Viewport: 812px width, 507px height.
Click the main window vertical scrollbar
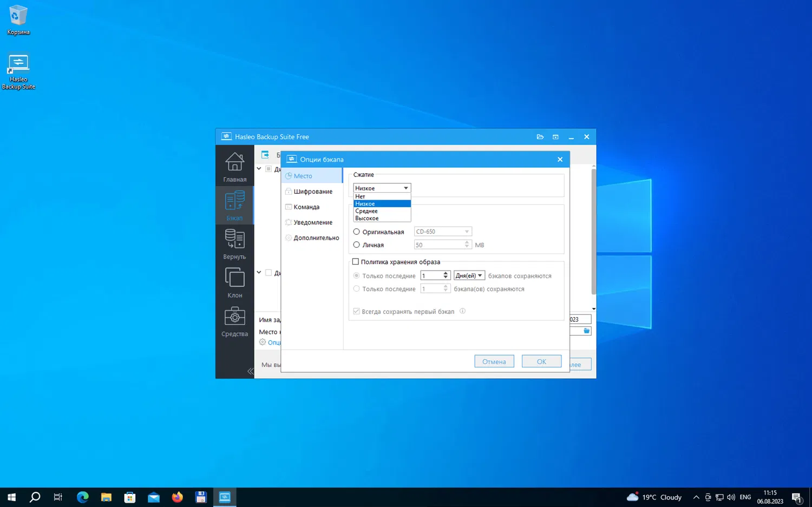(593, 233)
